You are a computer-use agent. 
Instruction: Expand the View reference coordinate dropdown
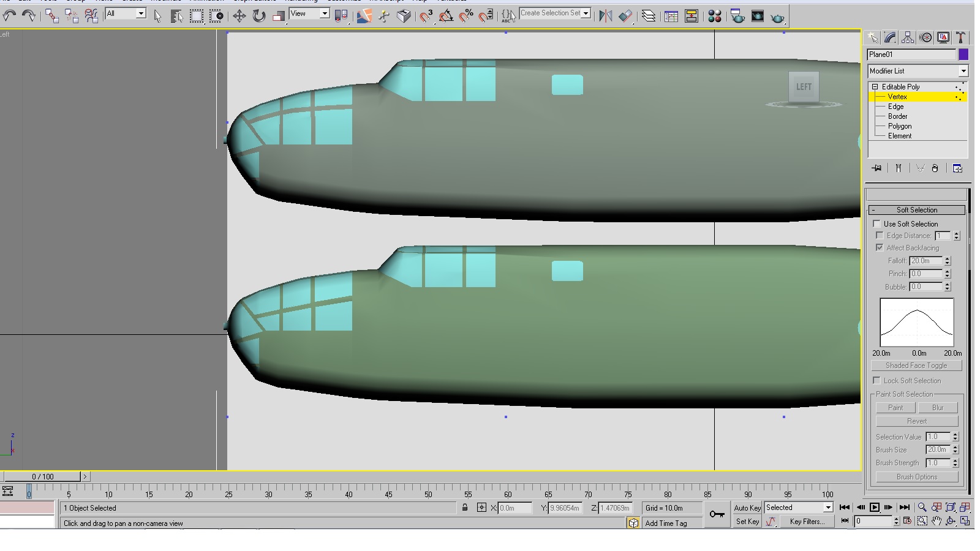(x=309, y=13)
